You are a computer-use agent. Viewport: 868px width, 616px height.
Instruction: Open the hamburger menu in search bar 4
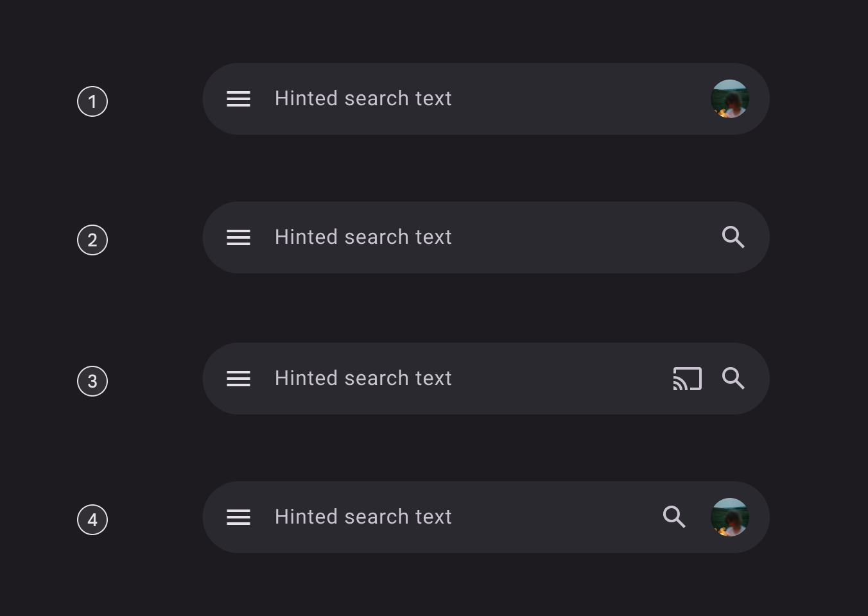(238, 517)
